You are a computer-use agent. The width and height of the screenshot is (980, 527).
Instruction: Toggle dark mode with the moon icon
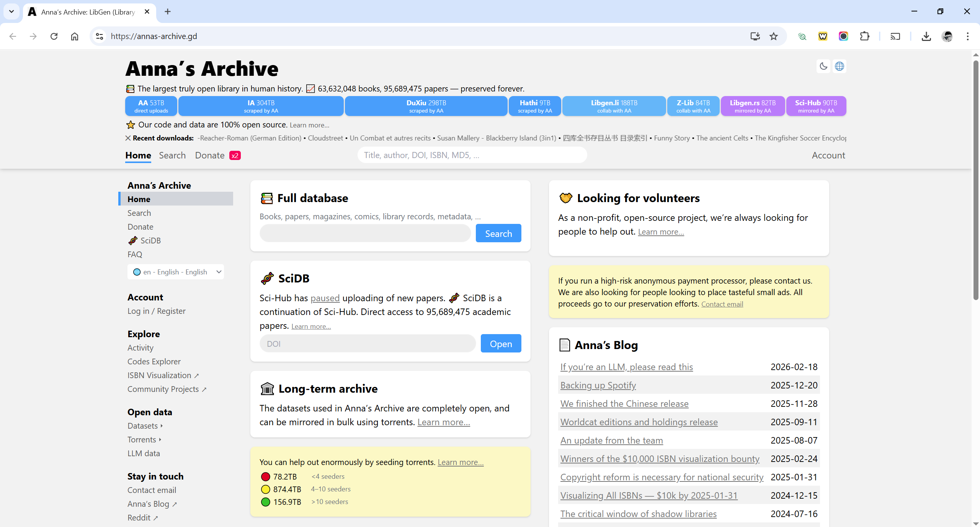[x=823, y=66]
